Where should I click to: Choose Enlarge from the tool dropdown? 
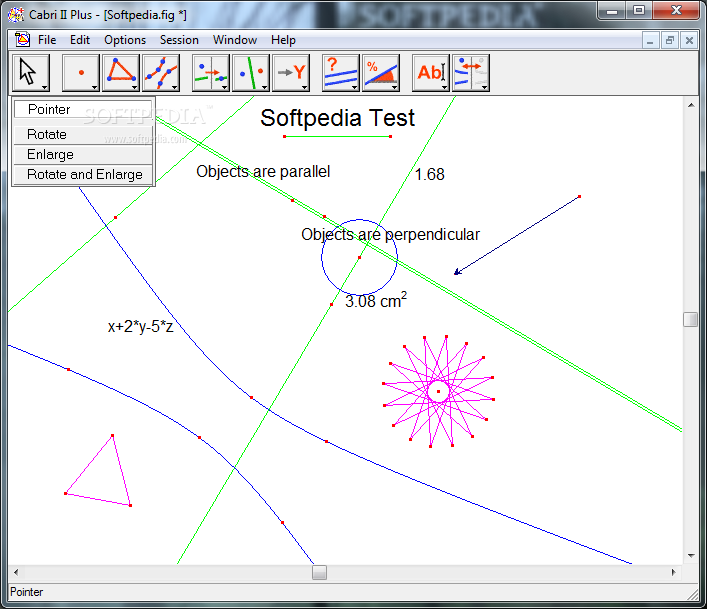(83, 154)
